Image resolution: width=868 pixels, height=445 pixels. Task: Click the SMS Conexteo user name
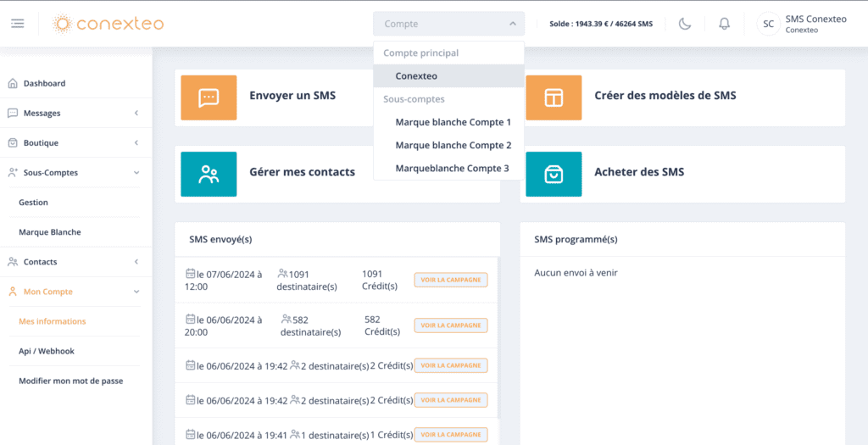(816, 19)
